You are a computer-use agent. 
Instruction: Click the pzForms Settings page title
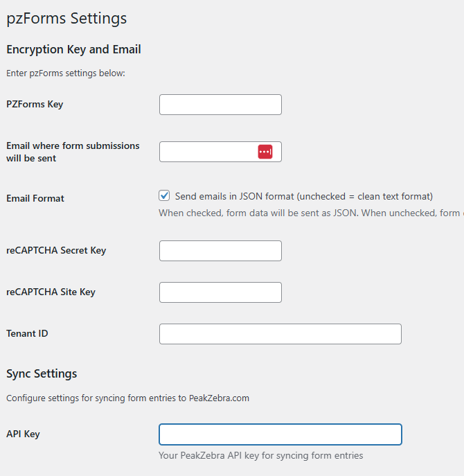pos(66,18)
